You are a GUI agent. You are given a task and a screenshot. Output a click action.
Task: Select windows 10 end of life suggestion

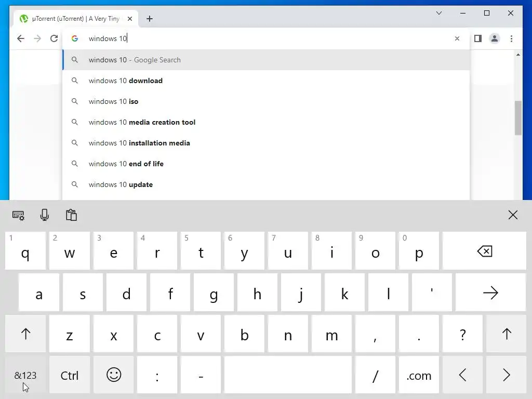coord(267,164)
